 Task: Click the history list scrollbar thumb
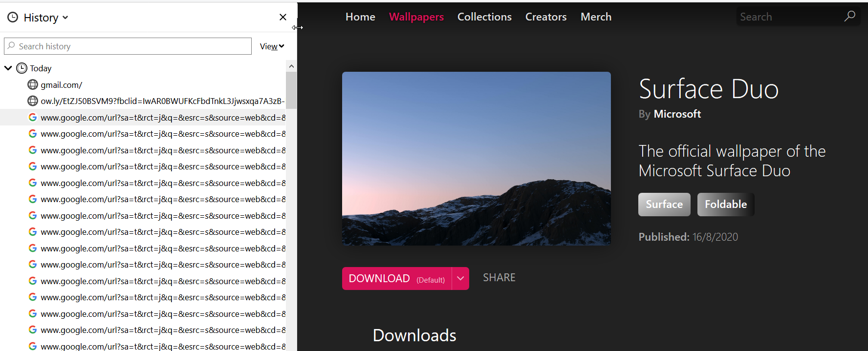tap(291, 90)
